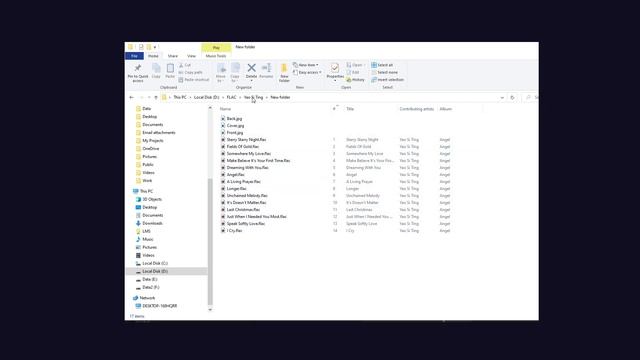Open the arrow beneath Properties
640x360 pixels.
click(x=335, y=80)
